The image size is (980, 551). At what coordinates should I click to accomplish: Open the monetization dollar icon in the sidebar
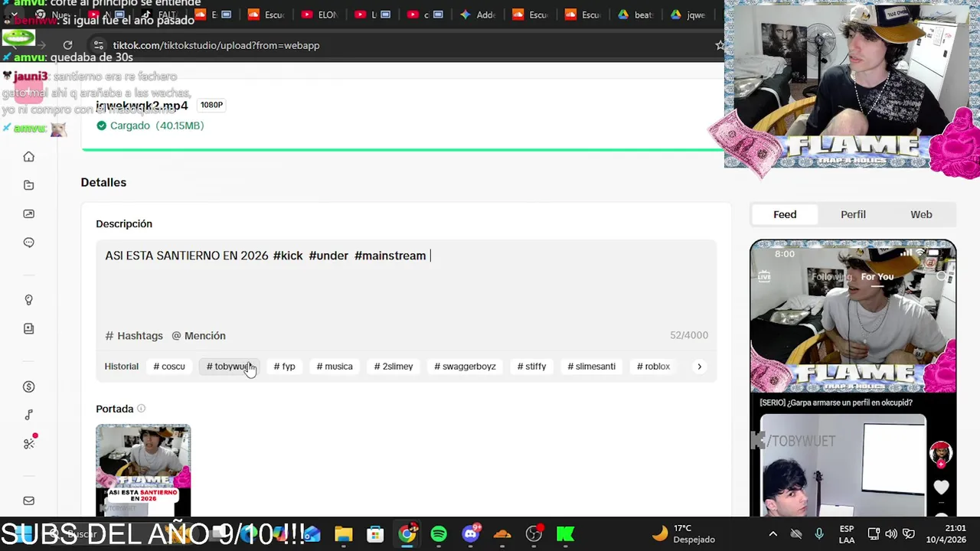coord(28,386)
